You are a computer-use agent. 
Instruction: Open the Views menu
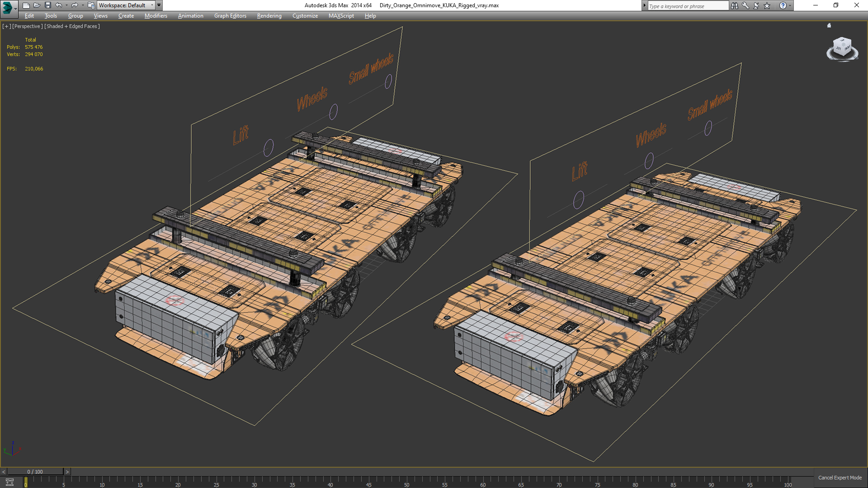pos(100,16)
